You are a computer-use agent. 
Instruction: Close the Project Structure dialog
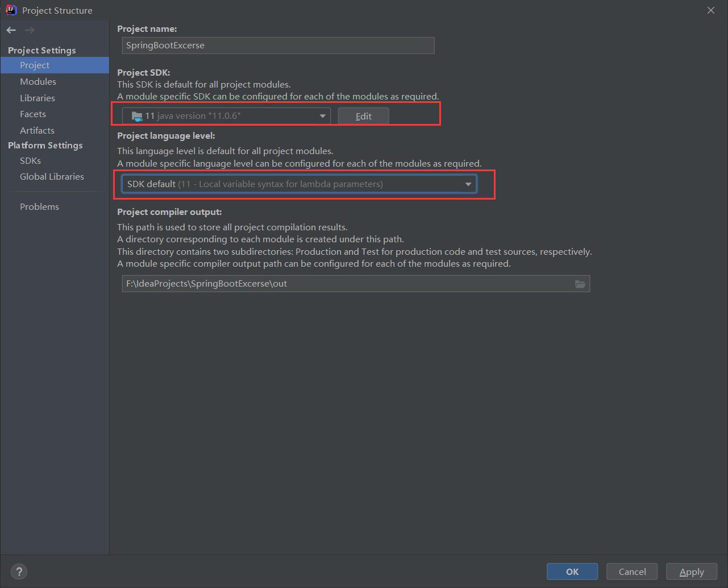[711, 10]
